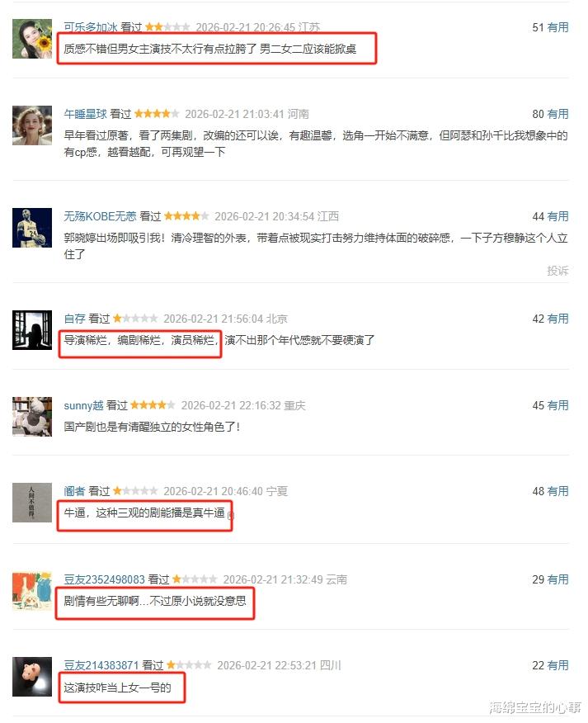
Task: Click 自存 window silhouette avatar
Action: coord(32,330)
